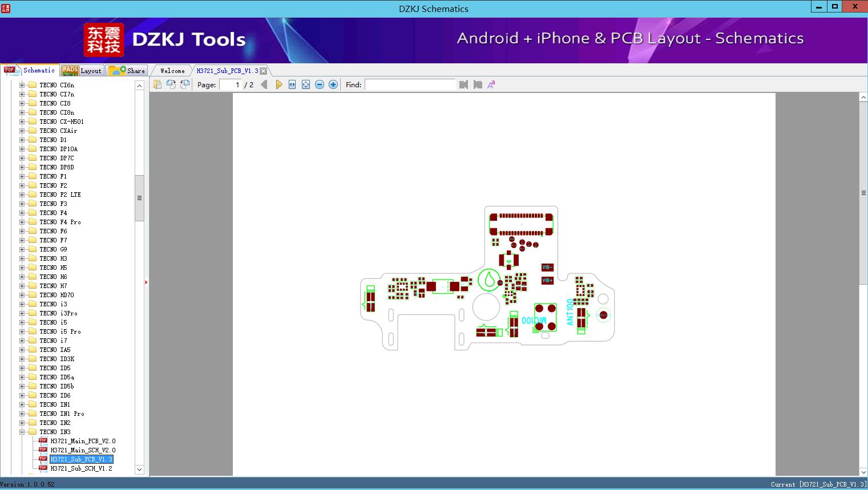Select the TECNO CI7n tree row
868x490 pixels.
(x=56, y=94)
